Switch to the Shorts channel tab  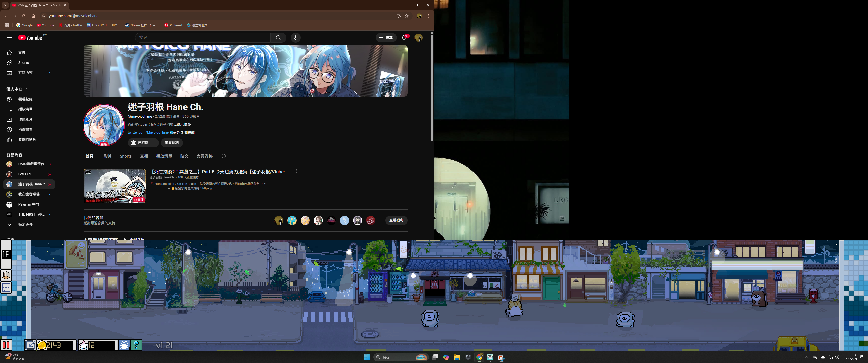(126, 156)
